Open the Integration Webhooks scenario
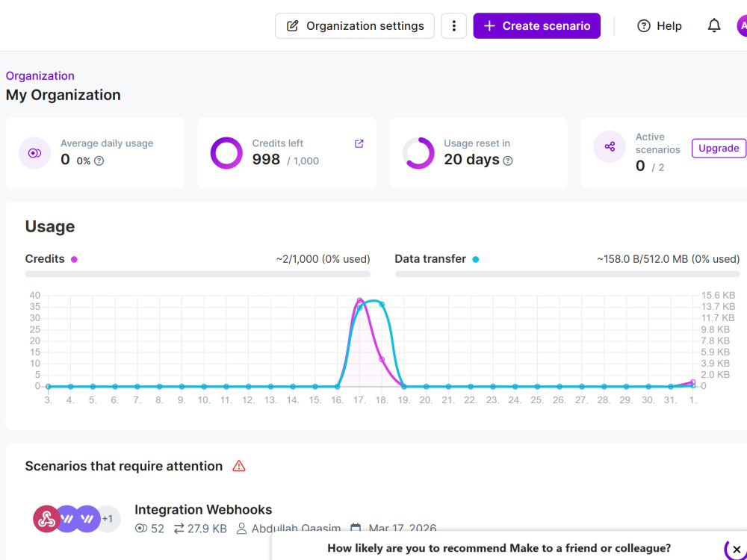Viewport: 747px width, 560px height. click(x=203, y=509)
